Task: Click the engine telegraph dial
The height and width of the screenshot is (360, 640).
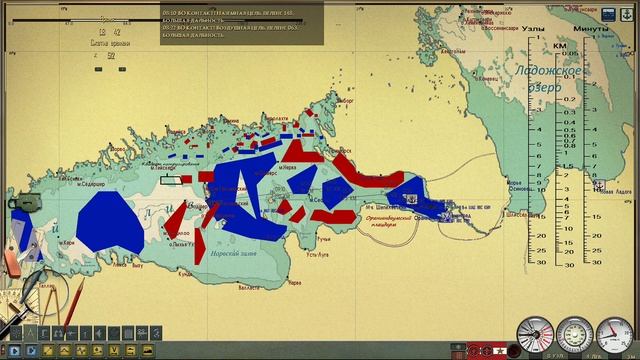Action: pos(536,335)
